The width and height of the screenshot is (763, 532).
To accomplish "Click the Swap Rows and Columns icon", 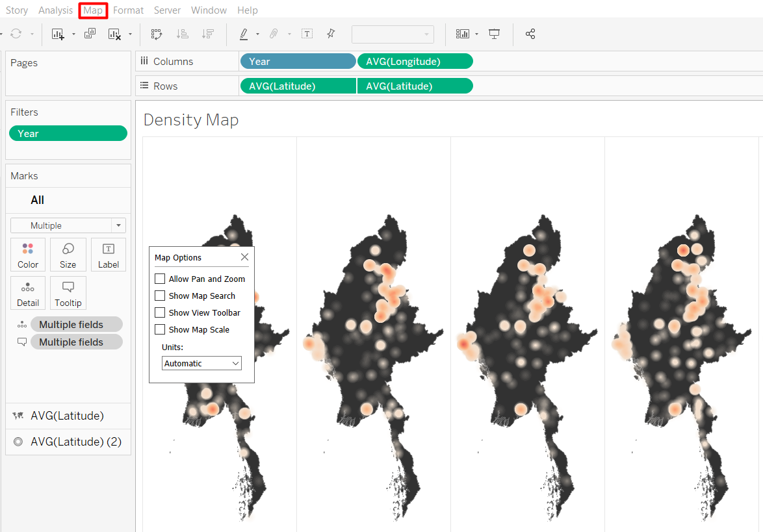I will click(157, 34).
